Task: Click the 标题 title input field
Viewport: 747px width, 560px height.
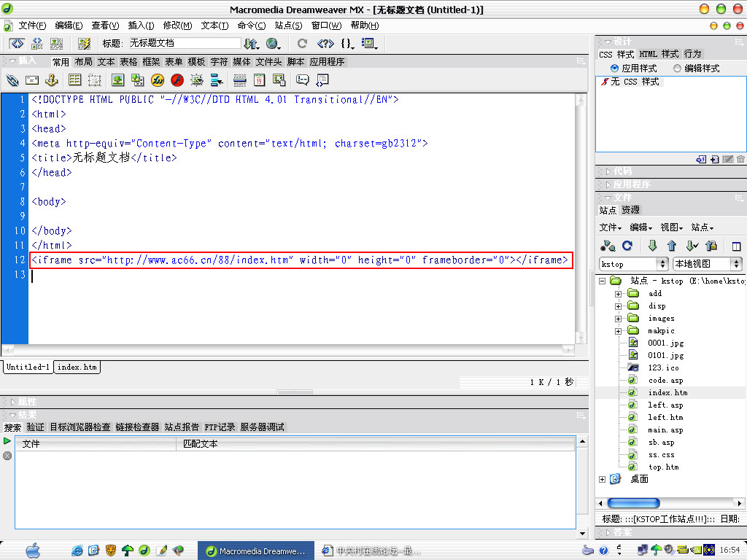Action: [184, 44]
